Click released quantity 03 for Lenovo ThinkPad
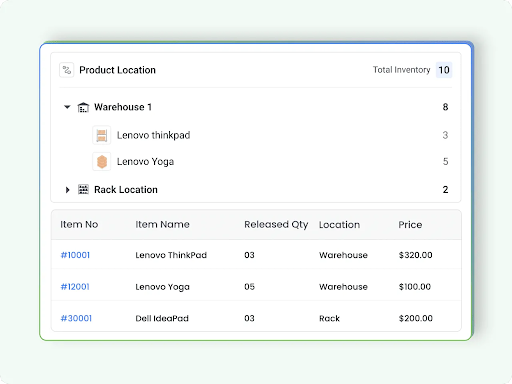This screenshot has height=384, width=512. click(x=249, y=255)
